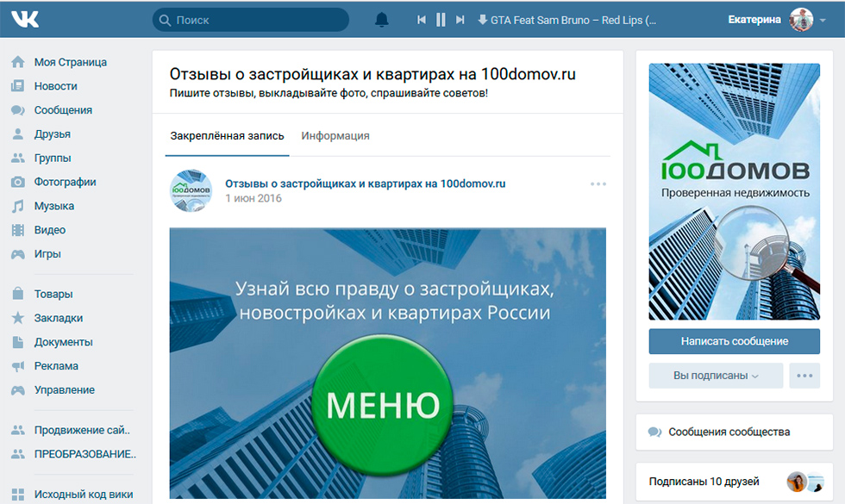845x504 pixels.
Task: Click the subscribed friends' avatars
Action: (805, 482)
